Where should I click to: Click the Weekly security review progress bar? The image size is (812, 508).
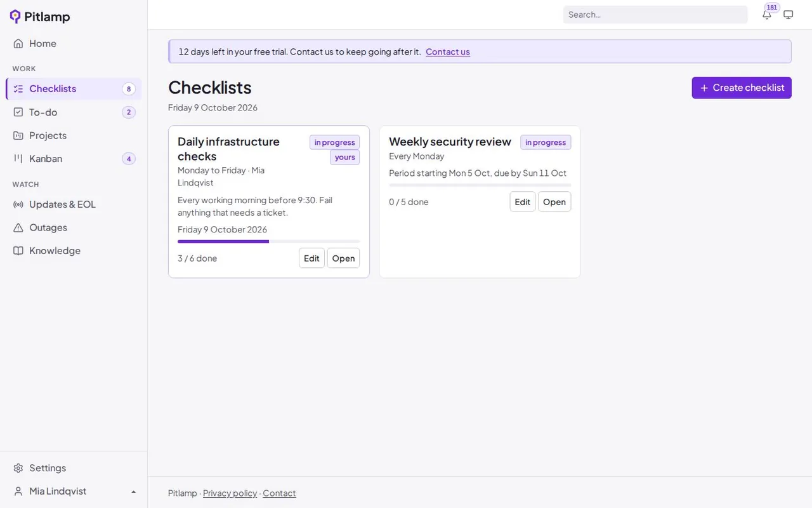(480, 185)
